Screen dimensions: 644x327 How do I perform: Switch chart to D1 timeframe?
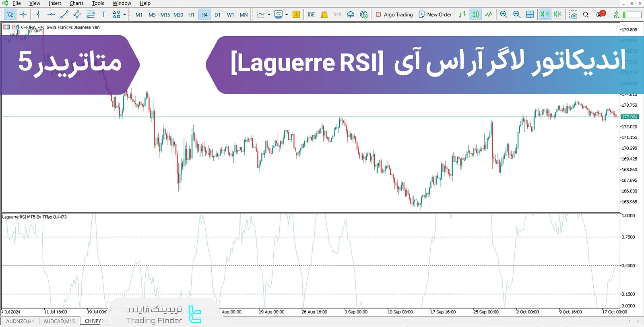[x=217, y=15]
